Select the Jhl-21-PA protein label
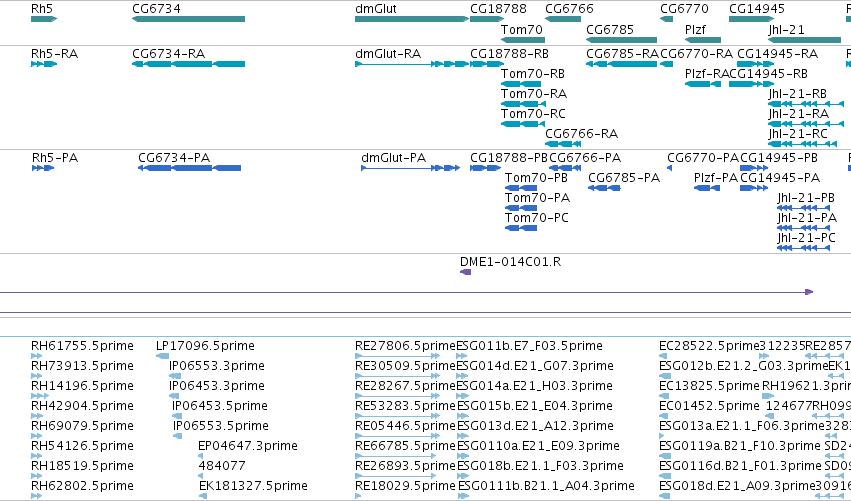 [807, 218]
